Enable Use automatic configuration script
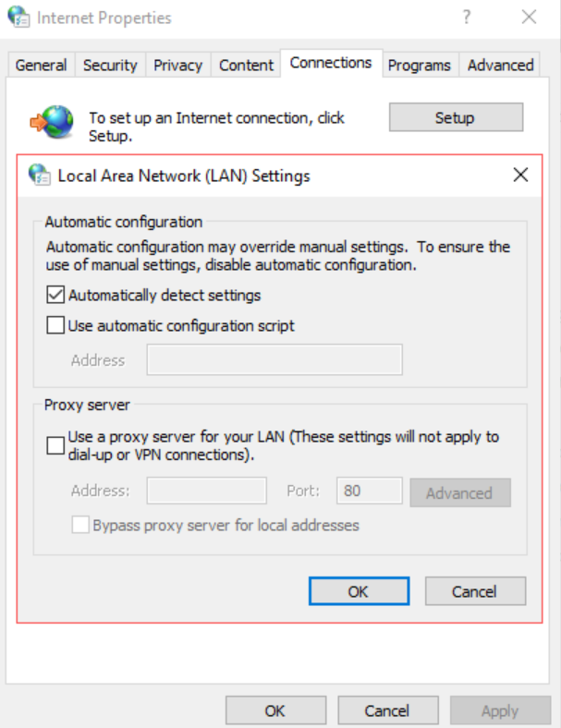The image size is (561, 728). pos(55,325)
